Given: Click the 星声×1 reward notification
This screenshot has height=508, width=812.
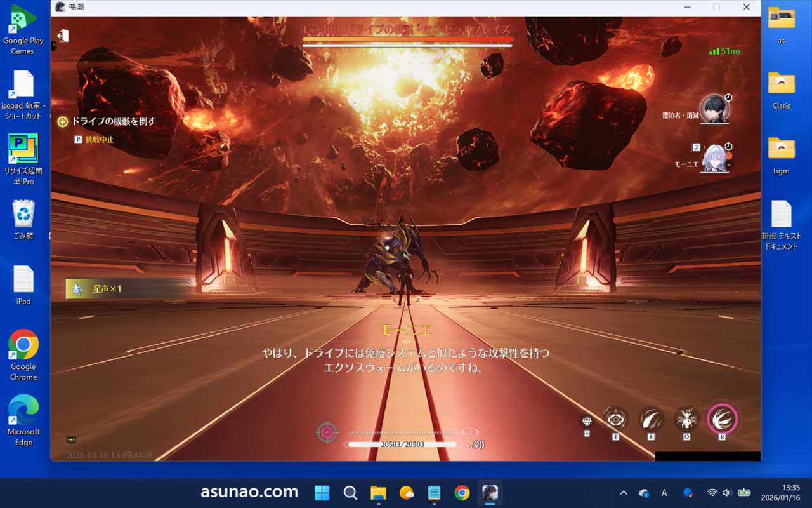Looking at the screenshot, I should (x=107, y=289).
